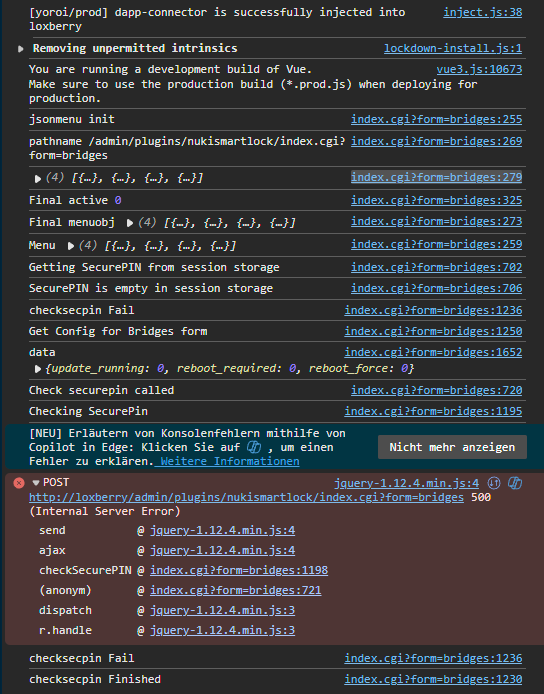Open jquery link in the 'dispatch' stack frame
544x694 pixels.
tap(222, 610)
